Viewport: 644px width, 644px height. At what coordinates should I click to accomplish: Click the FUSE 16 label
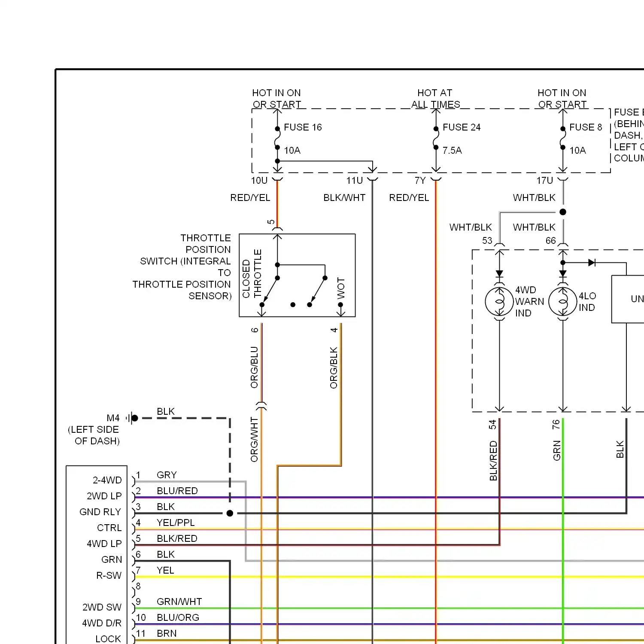(303, 127)
